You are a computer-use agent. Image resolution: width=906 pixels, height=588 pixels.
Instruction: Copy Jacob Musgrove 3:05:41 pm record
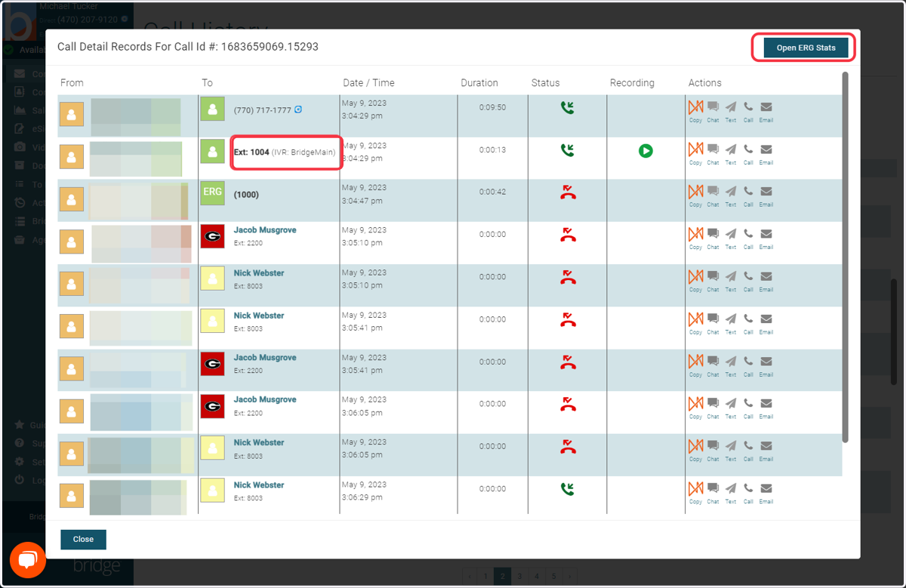[695, 365]
